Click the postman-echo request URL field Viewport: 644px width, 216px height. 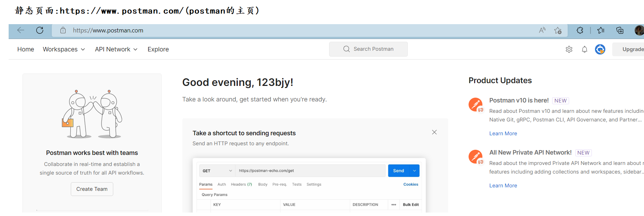310,171
